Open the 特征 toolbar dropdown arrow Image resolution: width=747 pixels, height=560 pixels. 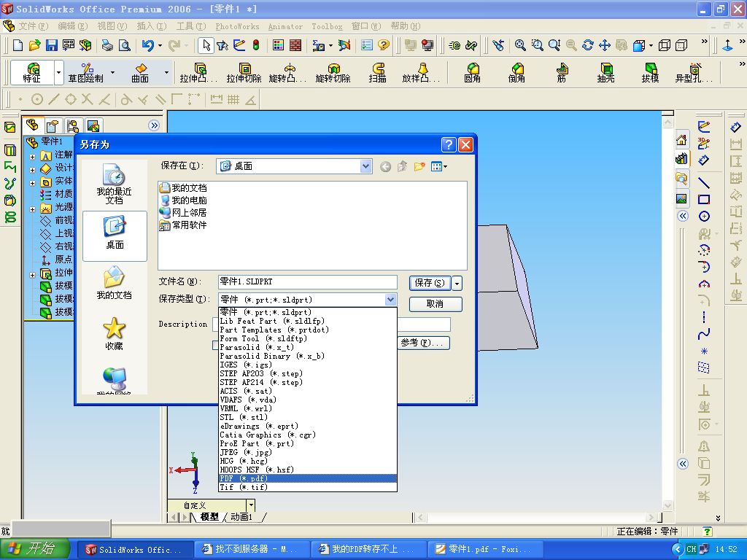58,73
